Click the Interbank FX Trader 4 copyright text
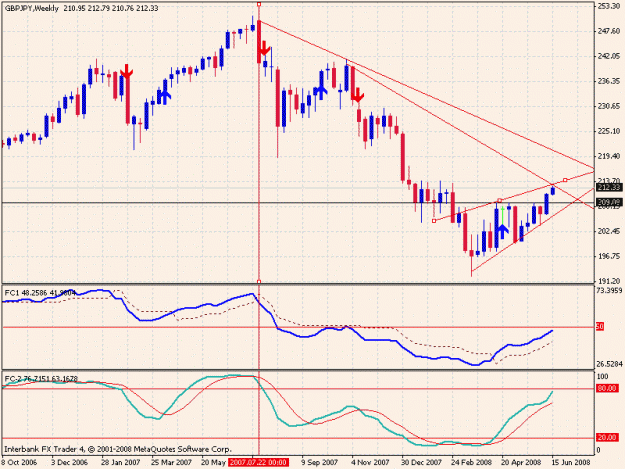This screenshot has width=625, height=469. click(x=118, y=449)
